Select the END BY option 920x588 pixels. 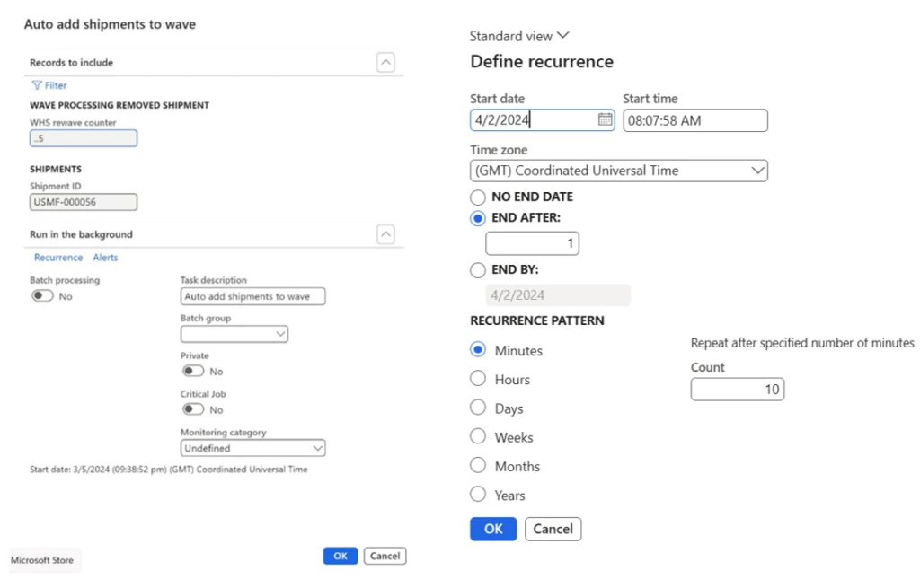tap(477, 269)
